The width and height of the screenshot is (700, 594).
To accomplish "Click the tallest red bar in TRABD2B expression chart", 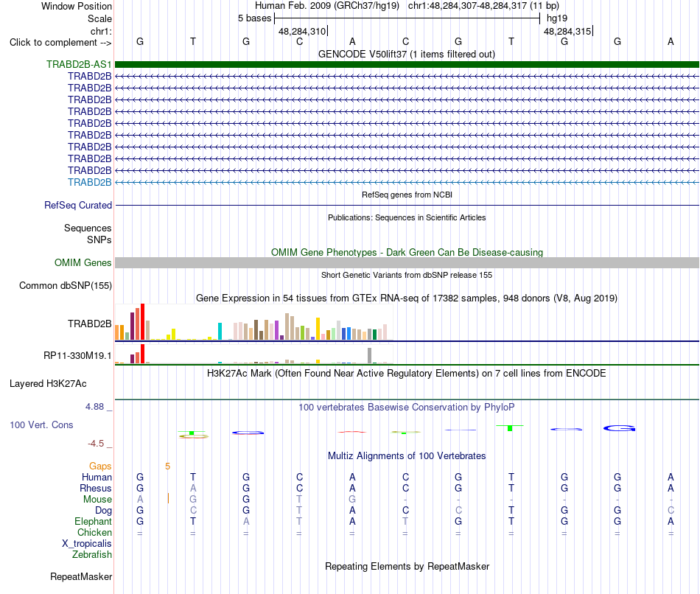I will click(x=142, y=322).
